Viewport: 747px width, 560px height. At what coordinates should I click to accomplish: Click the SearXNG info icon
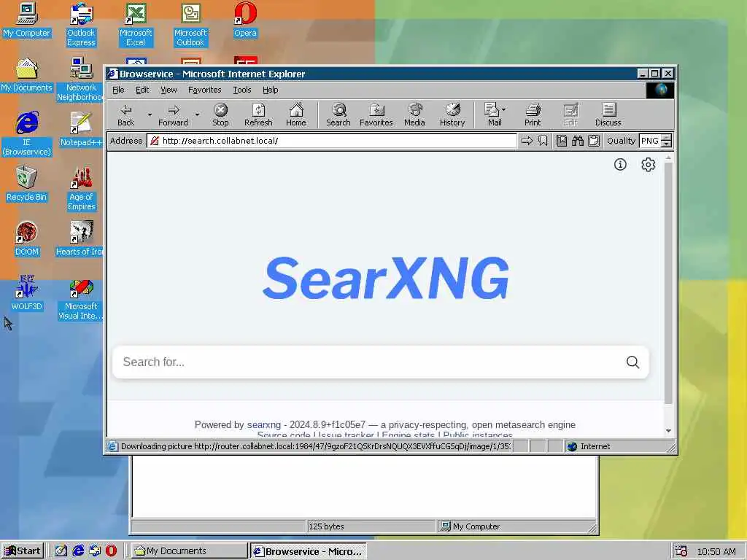tap(620, 165)
